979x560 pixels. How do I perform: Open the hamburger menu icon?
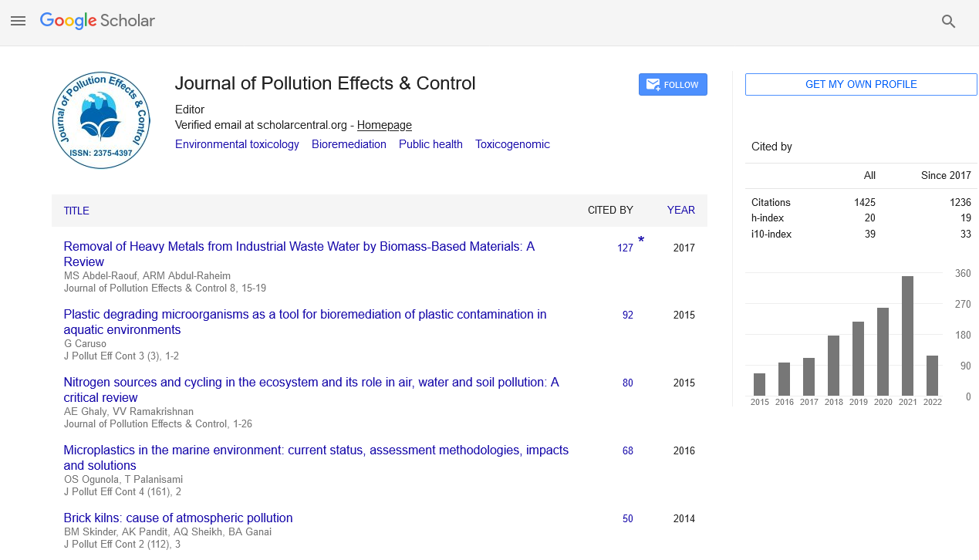click(19, 22)
